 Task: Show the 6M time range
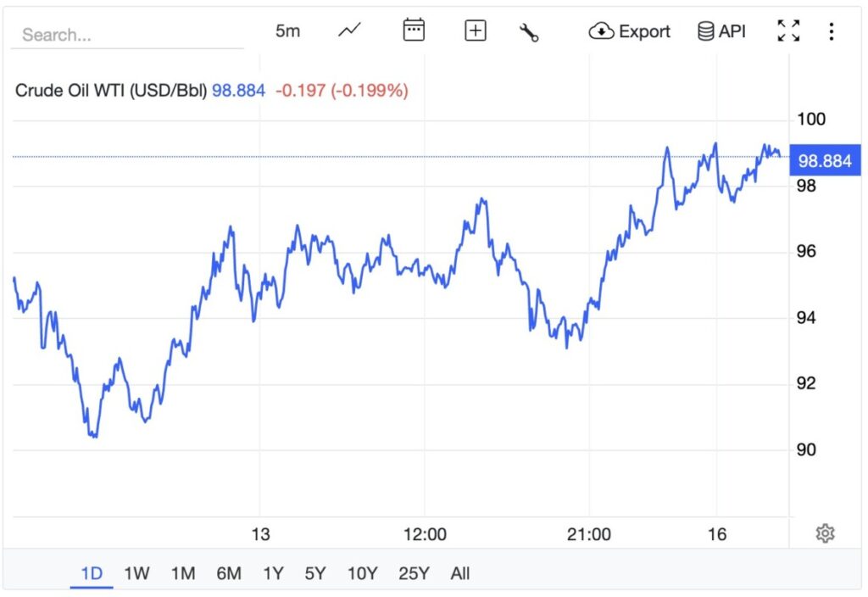coord(229,573)
